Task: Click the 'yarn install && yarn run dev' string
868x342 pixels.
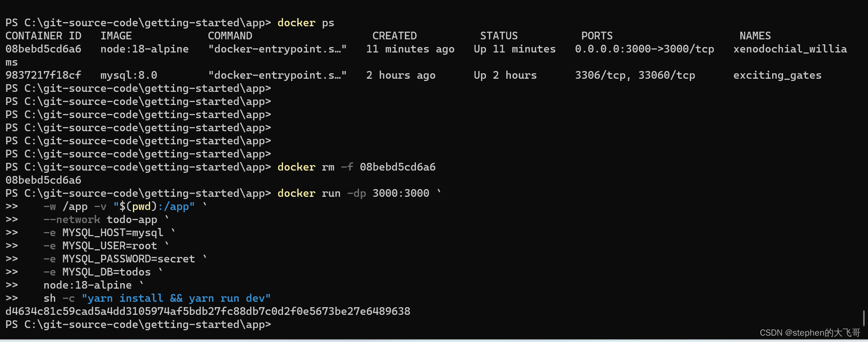Action: pyautogui.click(x=176, y=298)
